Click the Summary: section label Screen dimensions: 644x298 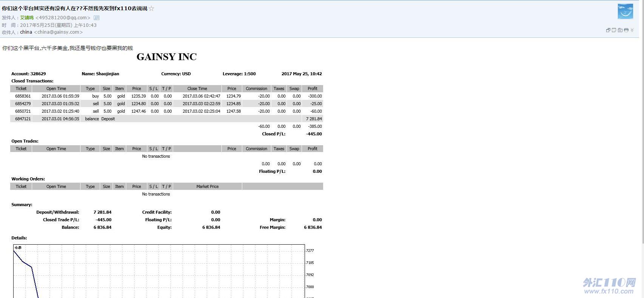22,205
